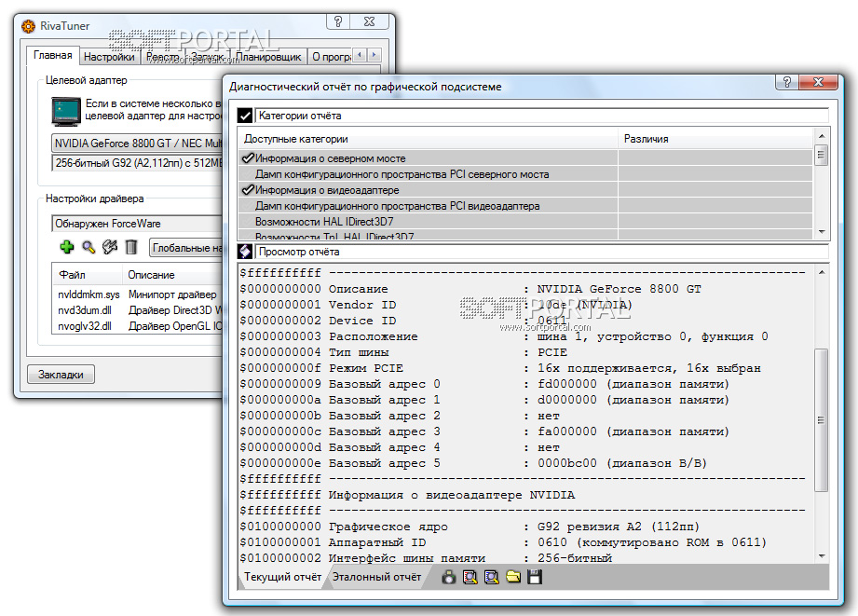
Task: Click the Интерфейс шины памяти line in report
Action: [x=426, y=558]
